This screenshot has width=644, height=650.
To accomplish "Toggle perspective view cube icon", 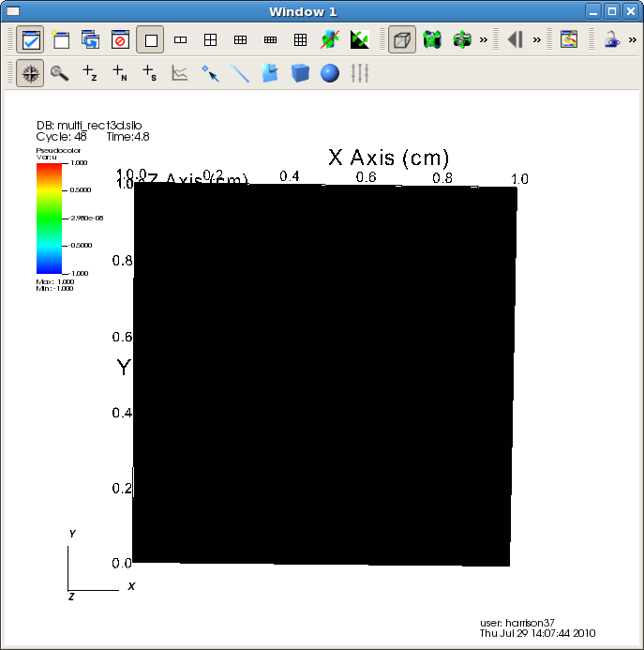I will point(402,39).
